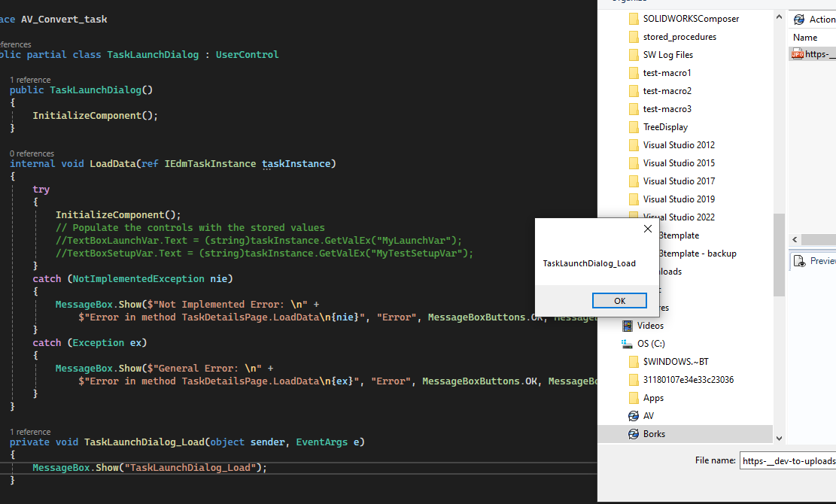Click the Actions icon in header
This screenshot has height=504, width=836.
click(799, 20)
